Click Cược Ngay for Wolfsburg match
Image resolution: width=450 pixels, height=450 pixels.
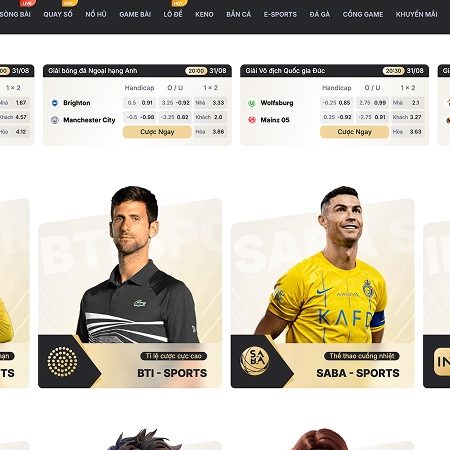coord(354,132)
